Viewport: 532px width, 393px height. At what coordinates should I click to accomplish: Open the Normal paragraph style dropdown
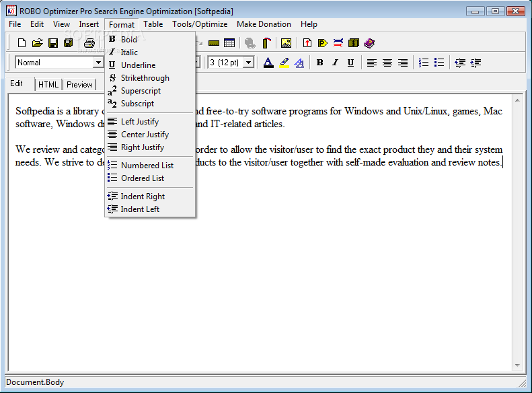tap(98, 63)
